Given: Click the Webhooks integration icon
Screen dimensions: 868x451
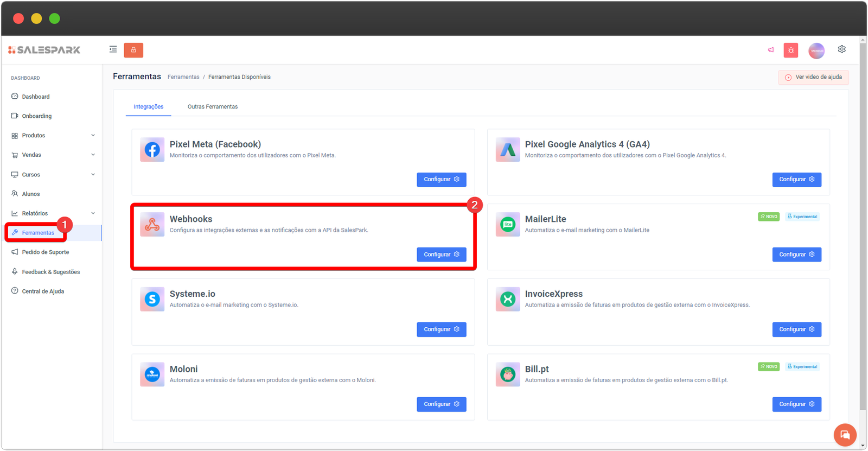Looking at the screenshot, I should 152,225.
